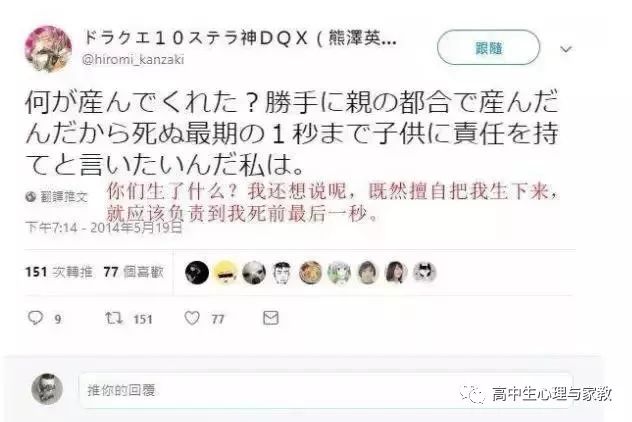Viewport: 632px width, 422px height.
Task: Click the 151 次轉推 retweet count
Action: [x=59, y=272]
